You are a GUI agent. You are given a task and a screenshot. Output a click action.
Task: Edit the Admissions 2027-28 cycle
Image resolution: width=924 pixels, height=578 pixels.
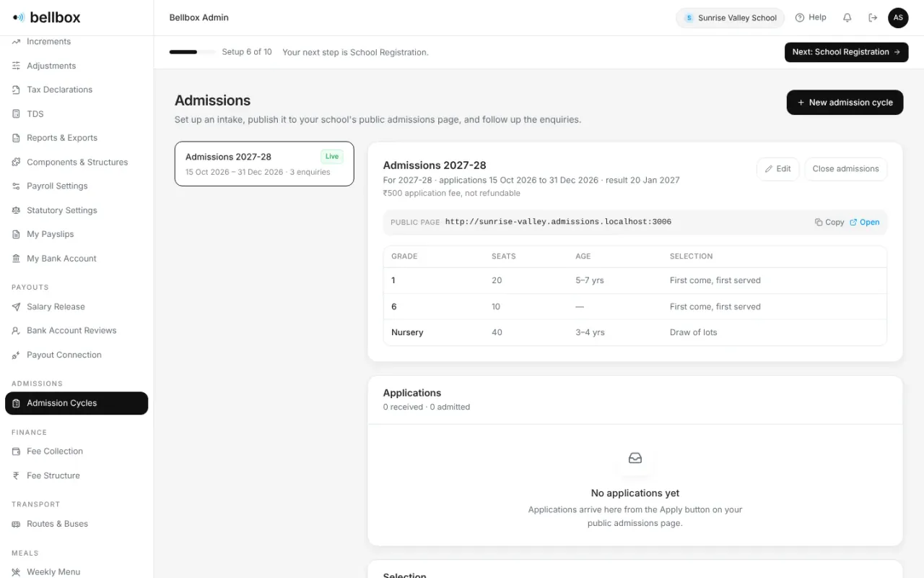click(777, 169)
